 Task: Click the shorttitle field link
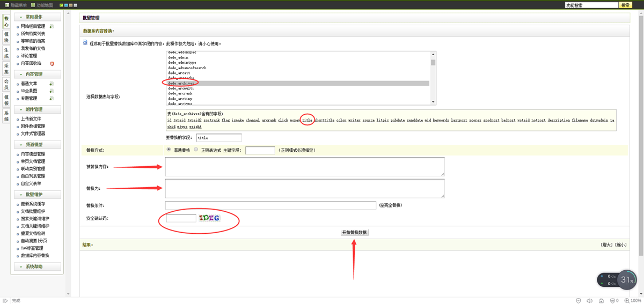point(324,120)
